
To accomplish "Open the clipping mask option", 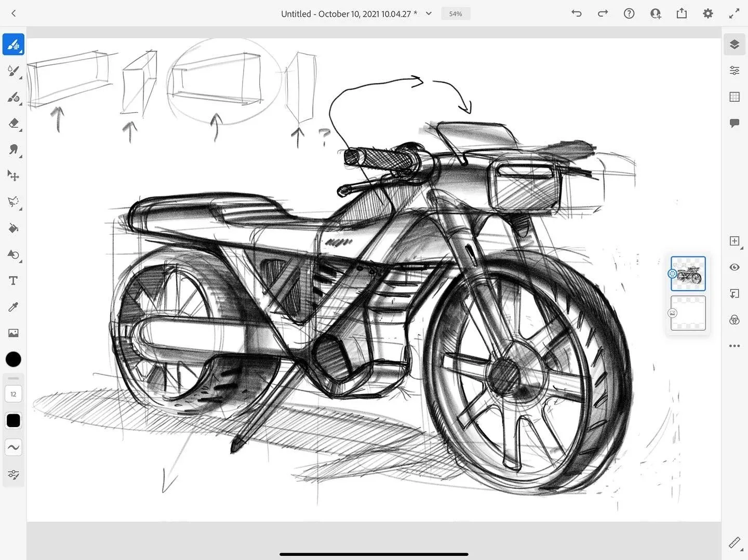I will pos(734,294).
